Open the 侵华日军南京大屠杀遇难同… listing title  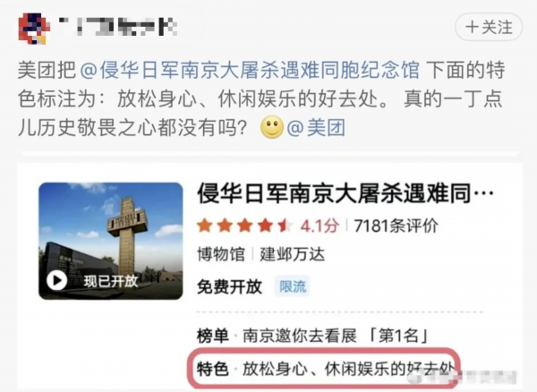tap(345, 194)
